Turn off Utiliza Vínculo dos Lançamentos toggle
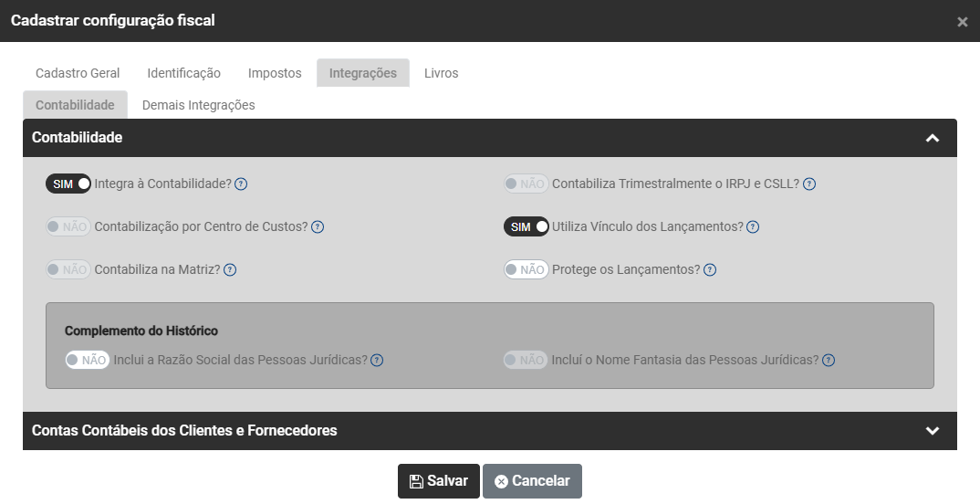 [526, 226]
